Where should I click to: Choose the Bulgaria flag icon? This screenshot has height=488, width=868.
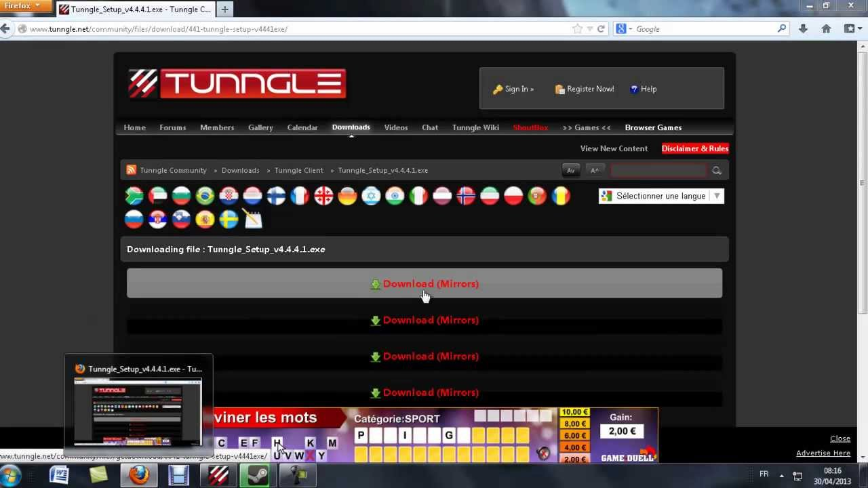tap(182, 196)
